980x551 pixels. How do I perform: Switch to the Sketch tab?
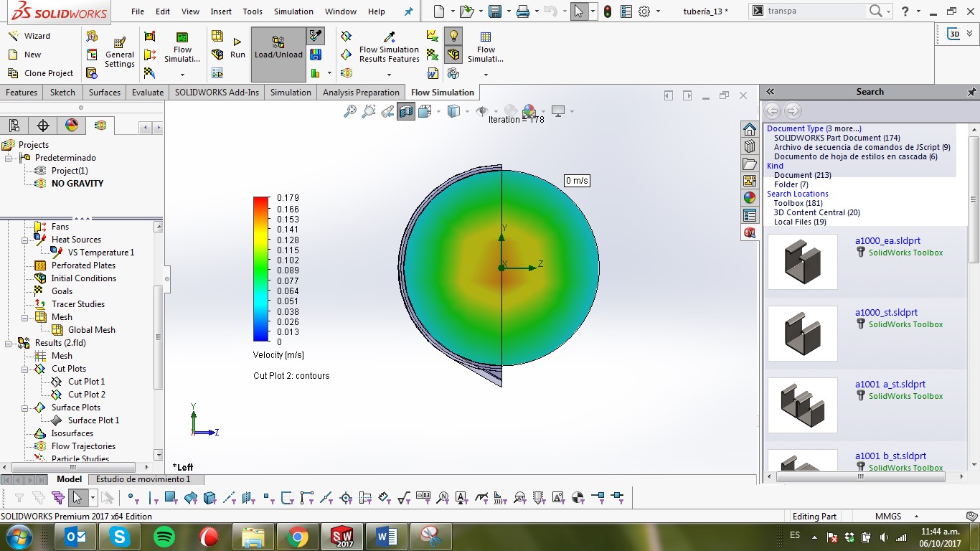62,93
